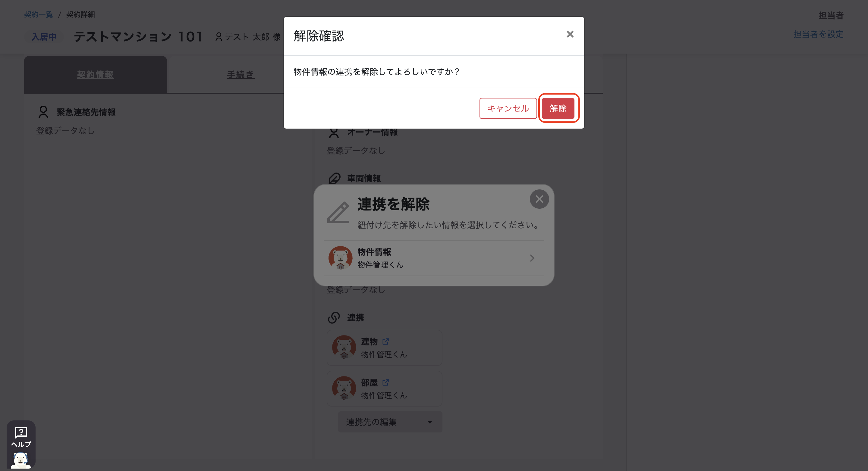Select 物件情報 row in unlink panel
Image resolution: width=868 pixels, height=471 pixels.
[x=434, y=258]
